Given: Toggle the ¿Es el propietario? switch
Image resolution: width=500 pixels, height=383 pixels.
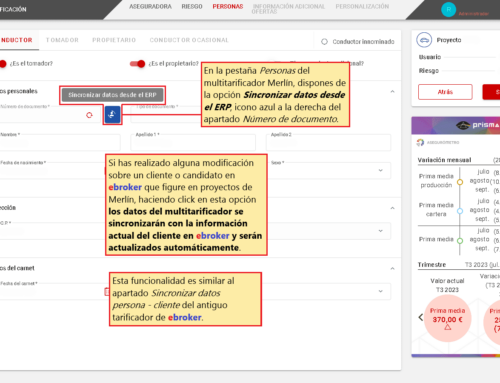Looking at the screenshot, I should [137, 64].
